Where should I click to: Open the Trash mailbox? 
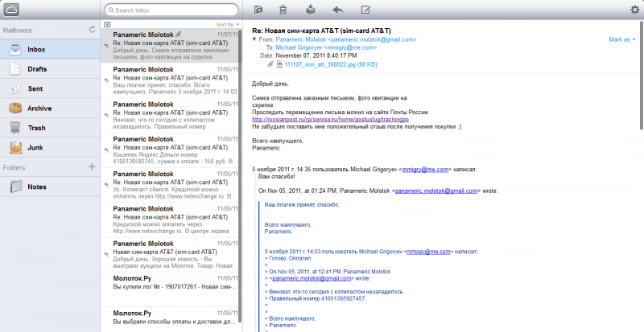click(x=50, y=128)
